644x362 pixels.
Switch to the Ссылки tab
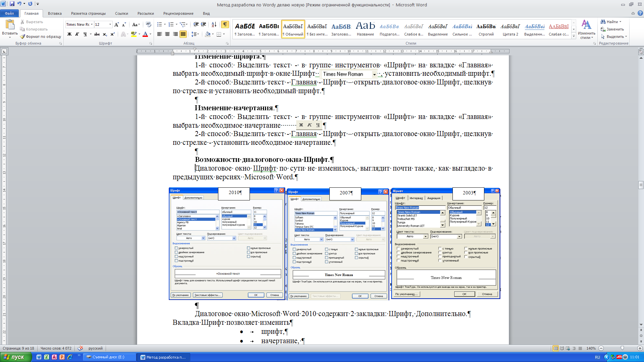(121, 13)
